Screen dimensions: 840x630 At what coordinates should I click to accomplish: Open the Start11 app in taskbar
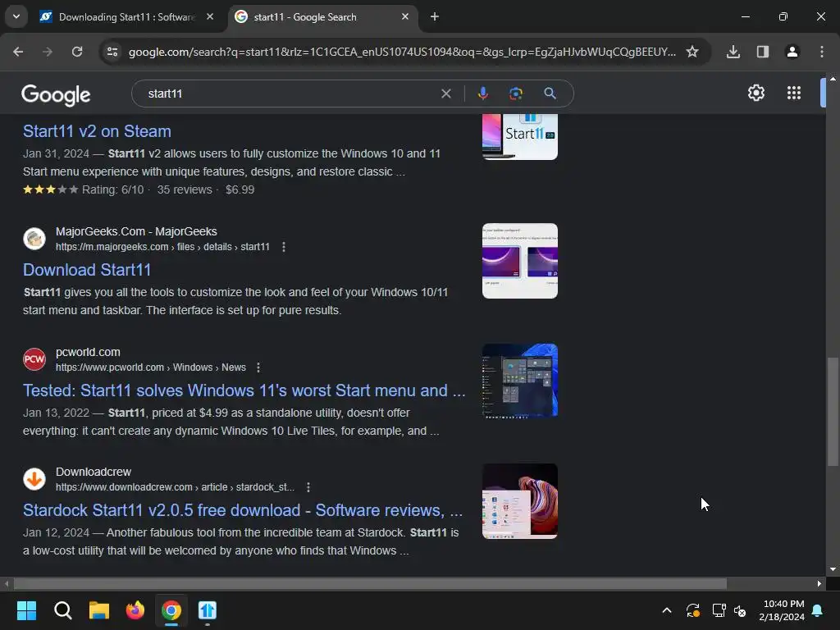tap(208, 610)
